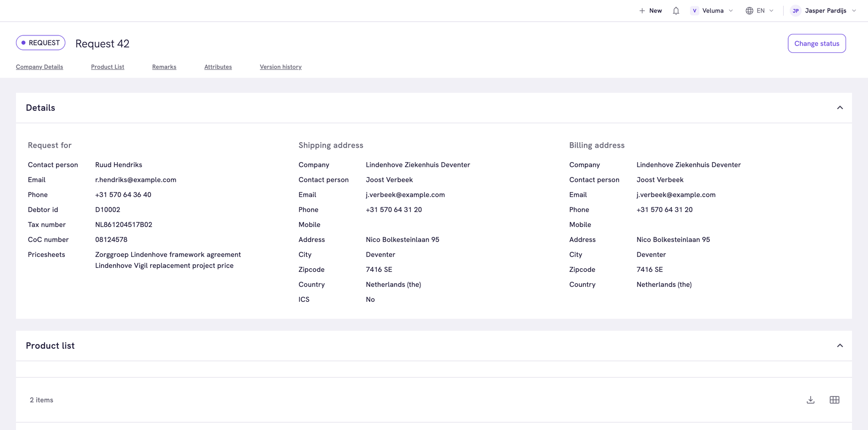Screen dimensions: 868x430
Task: Click the REQUEST status badge
Action: pyautogui.click(x=40, y=43)
